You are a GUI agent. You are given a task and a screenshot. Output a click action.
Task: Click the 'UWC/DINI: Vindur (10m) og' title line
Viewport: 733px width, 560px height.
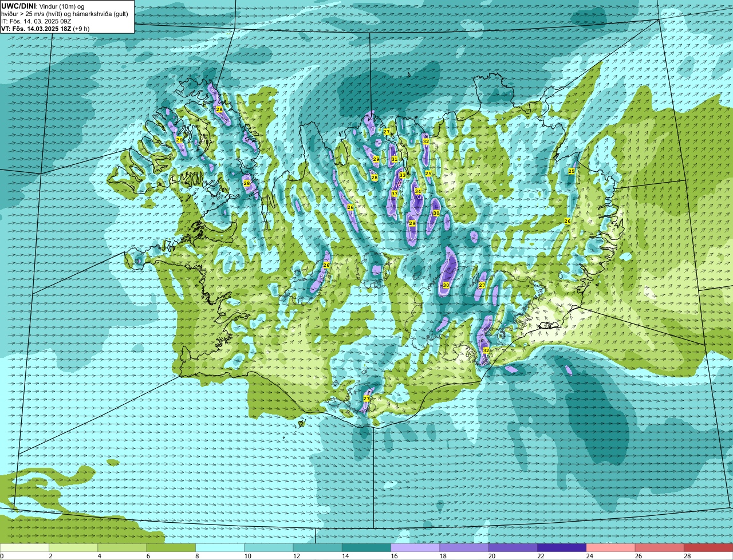(43, 6)
